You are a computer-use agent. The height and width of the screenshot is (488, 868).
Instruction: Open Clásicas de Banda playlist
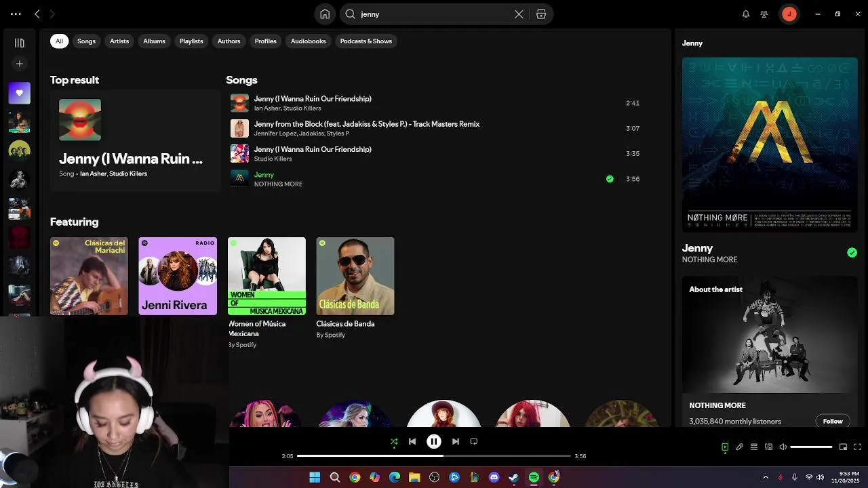[x=355, y=276]
